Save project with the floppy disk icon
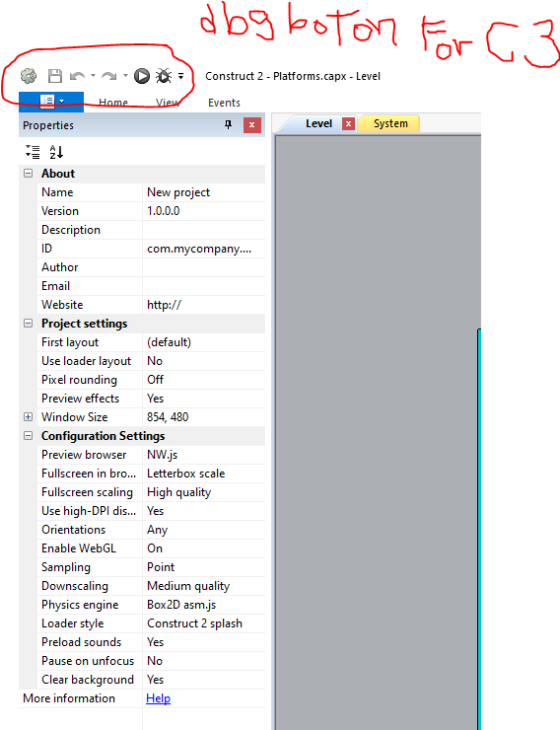 (x=55, y=76)
